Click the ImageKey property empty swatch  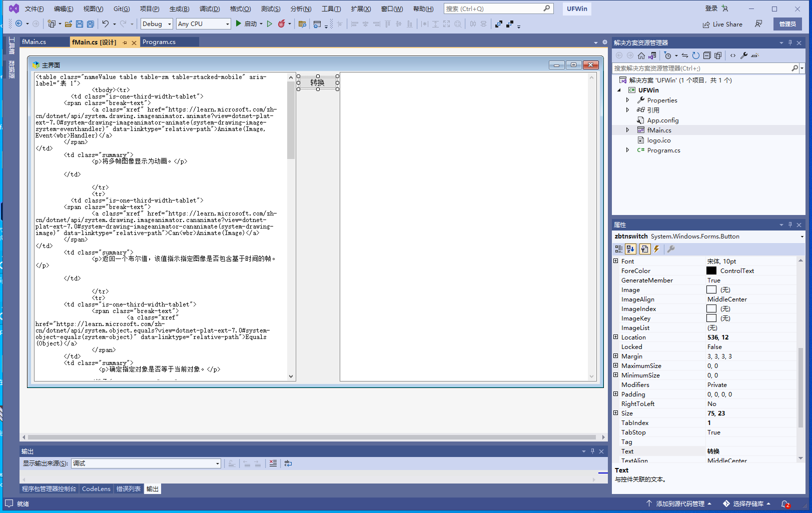(x=711, y=318)
